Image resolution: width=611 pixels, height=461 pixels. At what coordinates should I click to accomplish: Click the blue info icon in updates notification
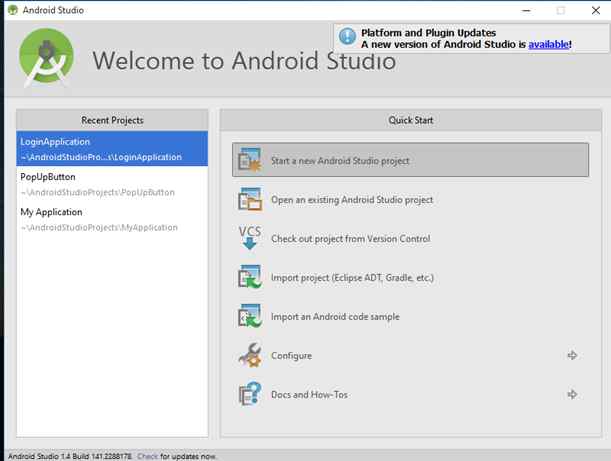[x=347, y=36]
